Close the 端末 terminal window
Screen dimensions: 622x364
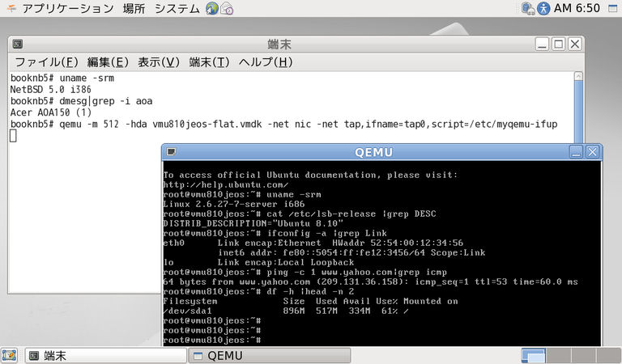click(575, 44)
